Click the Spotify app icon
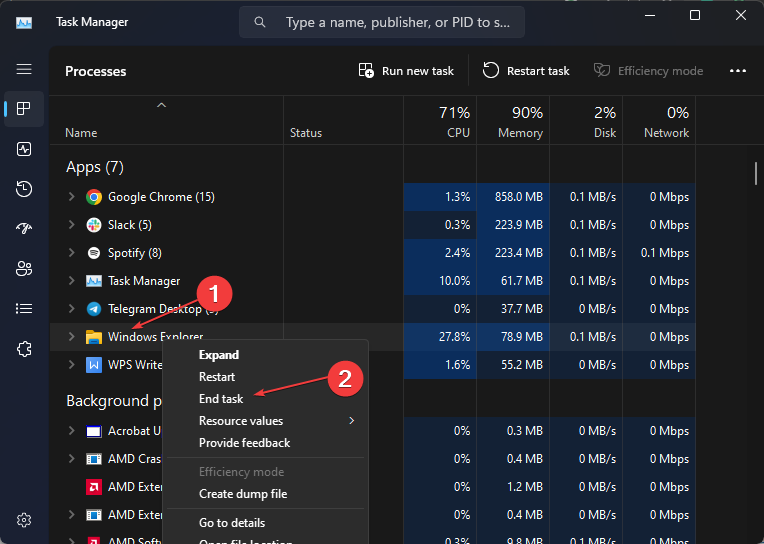Screen dimensions: 764x544 pos(94,253)
